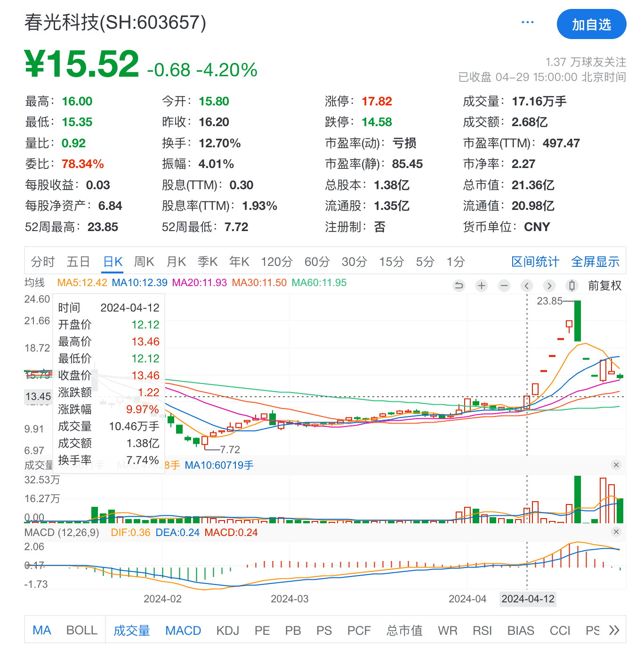Pan chart left with arrow icon

pyautogui.click(x=527, y=286)
